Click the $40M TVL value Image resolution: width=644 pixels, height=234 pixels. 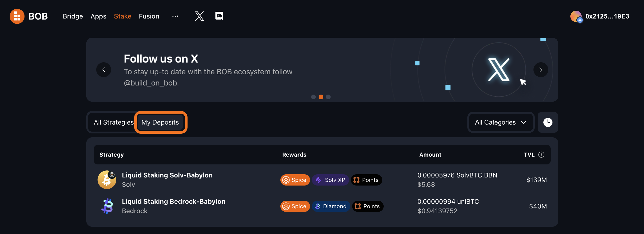(538, 206)
